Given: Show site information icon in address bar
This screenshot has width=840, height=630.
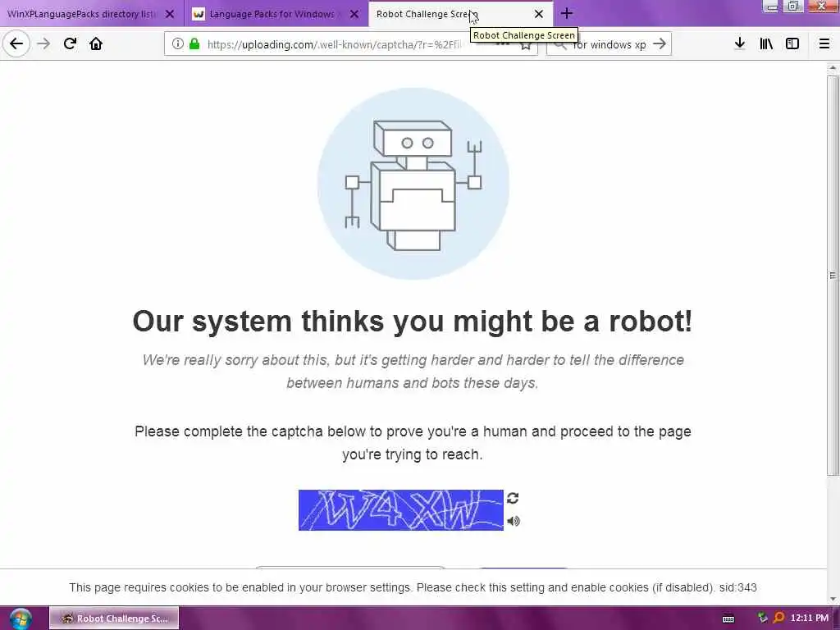Looking at the screenshot, I should pos(177,44).
